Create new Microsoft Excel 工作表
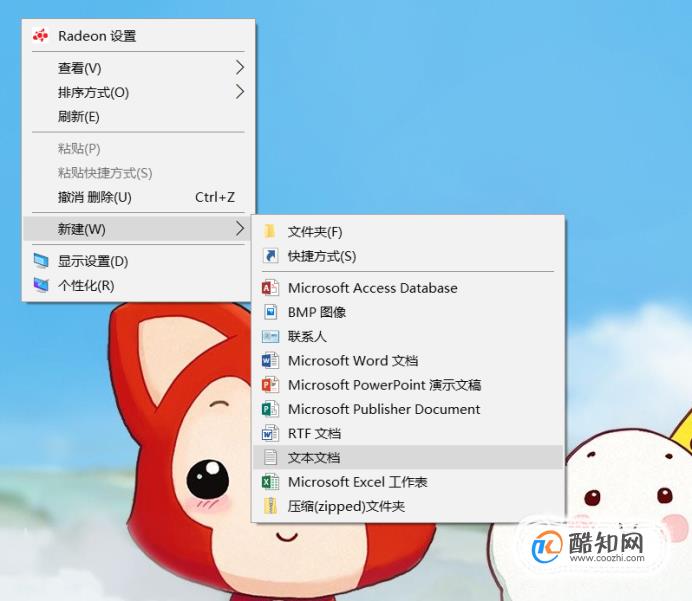This screenshot has width=692, height=601. coord(408,481)
